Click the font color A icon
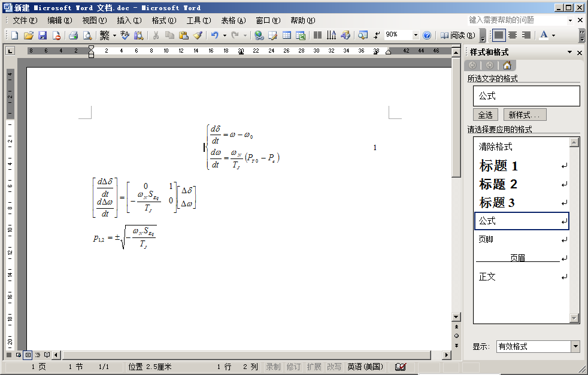This screenshot has width=588, height=375. 543,35
